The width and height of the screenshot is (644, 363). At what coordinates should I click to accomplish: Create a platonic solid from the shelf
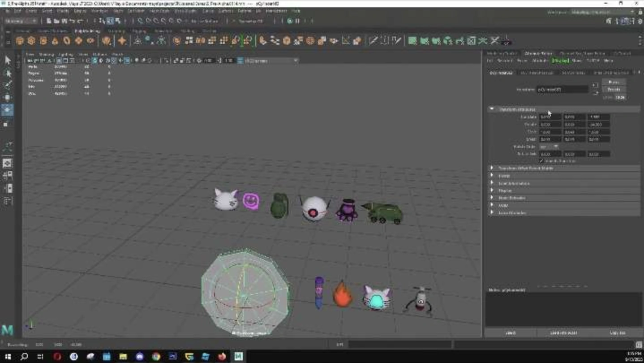(x=106, y=41)
